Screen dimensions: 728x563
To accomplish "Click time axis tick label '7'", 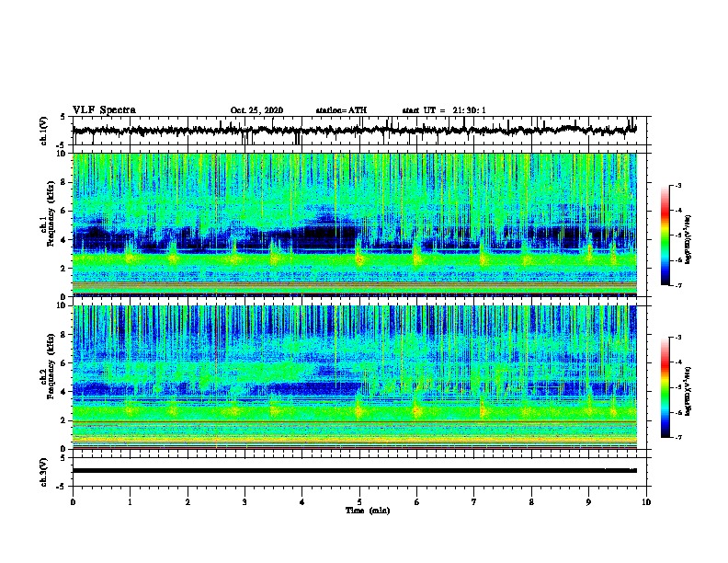I will click(x=474, y=502).
